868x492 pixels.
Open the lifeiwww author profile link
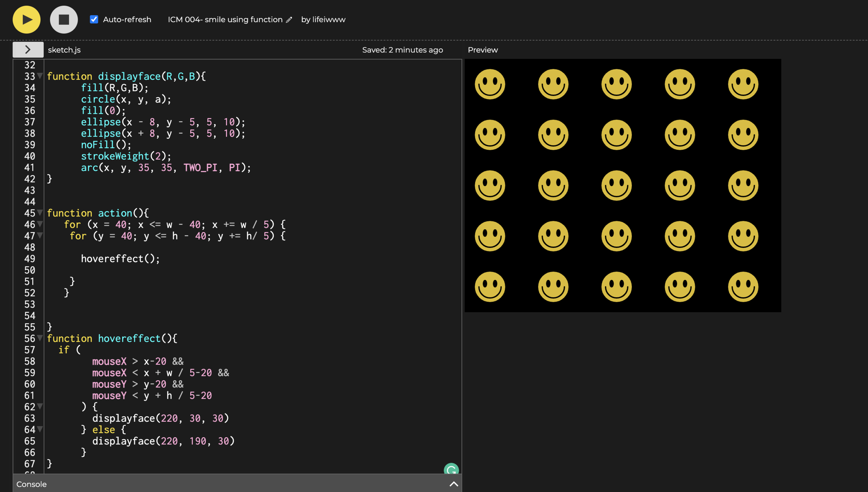point(328,19)
